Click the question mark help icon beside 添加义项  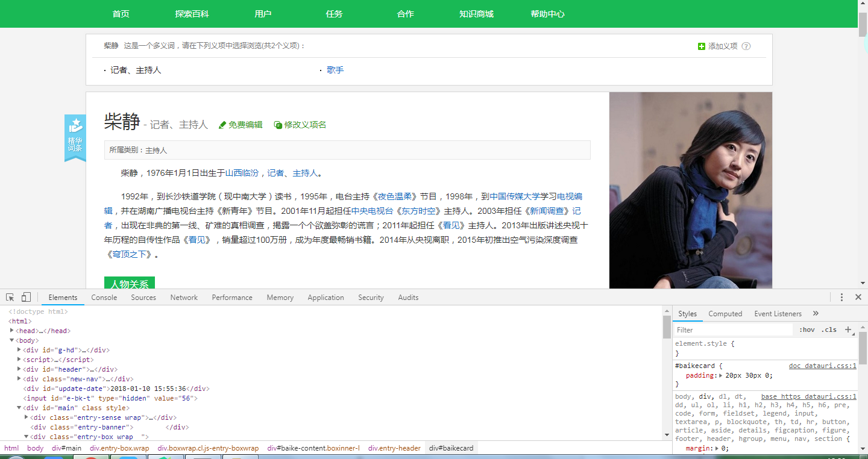(x=746, y=46)
